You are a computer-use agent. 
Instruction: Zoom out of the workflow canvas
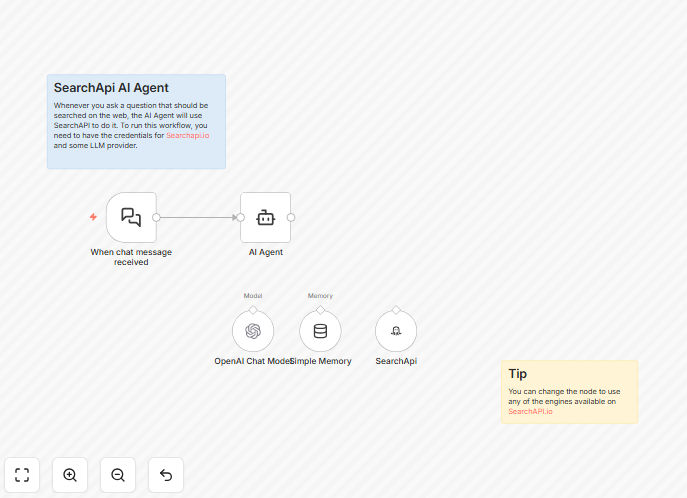point(118,475)
